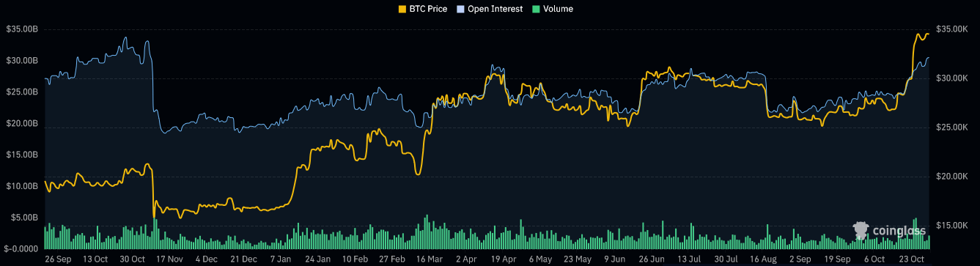The height and width of the screenshot is (266, 980).
Task: Click the 16 Aug date label
Action: coord(762,259)
